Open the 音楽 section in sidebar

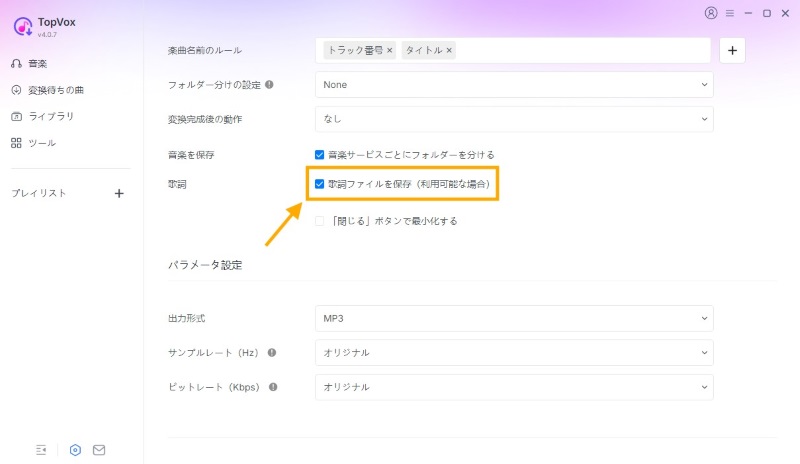(x=37, y=64)
